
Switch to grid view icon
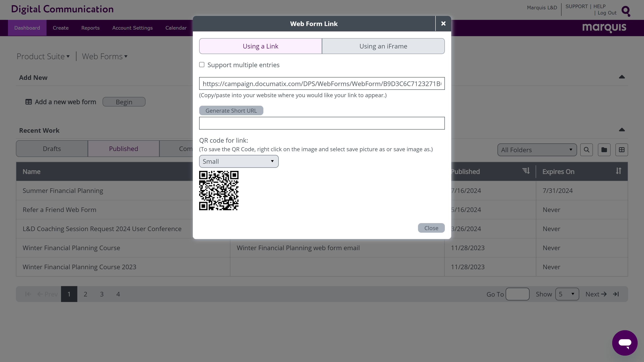[622, 150]
